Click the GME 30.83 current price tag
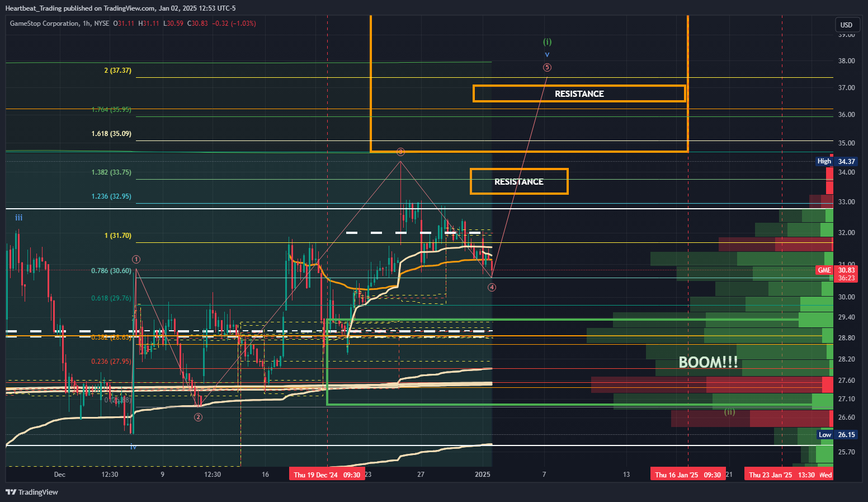 click(836, 270)
